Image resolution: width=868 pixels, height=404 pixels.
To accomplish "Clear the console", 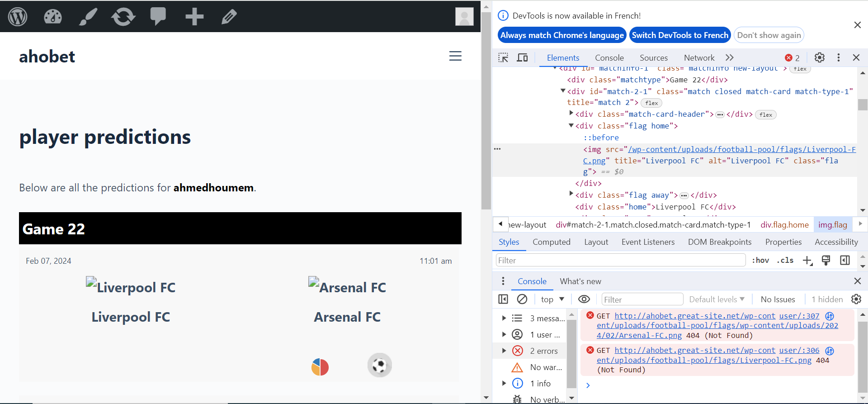I will pyautogui.click(x=522, y=299).
